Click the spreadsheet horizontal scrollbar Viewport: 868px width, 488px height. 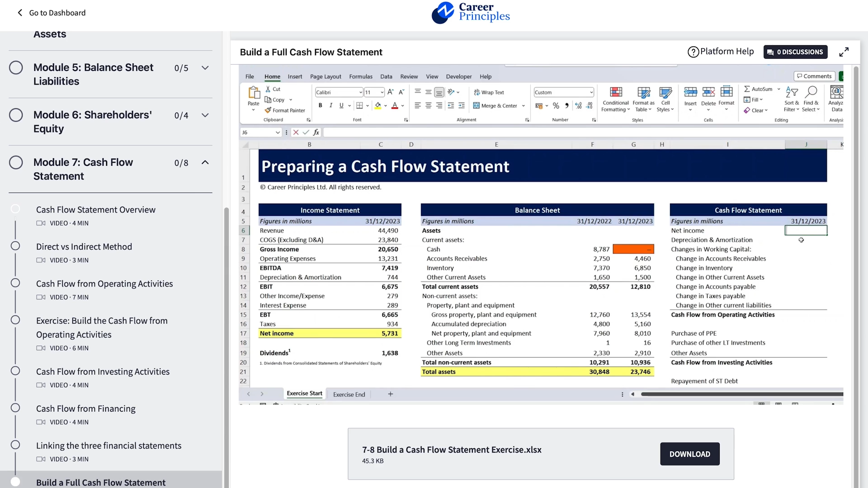741,394
